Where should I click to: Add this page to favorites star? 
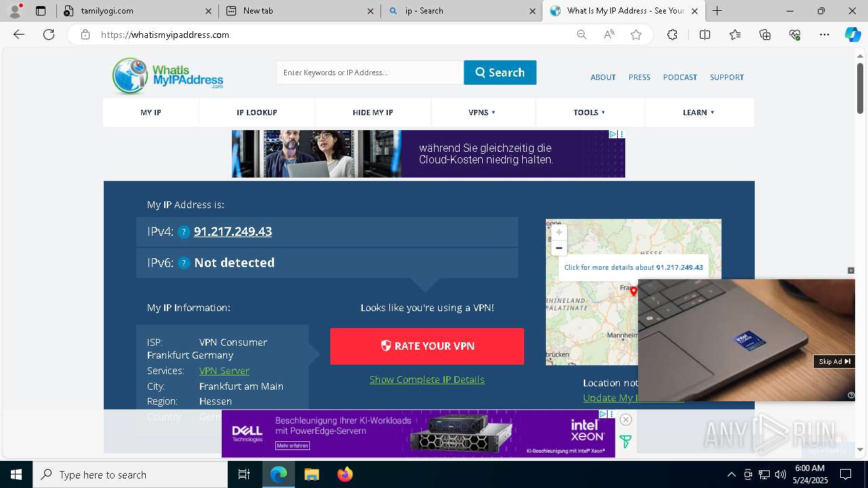coord(636,35)
